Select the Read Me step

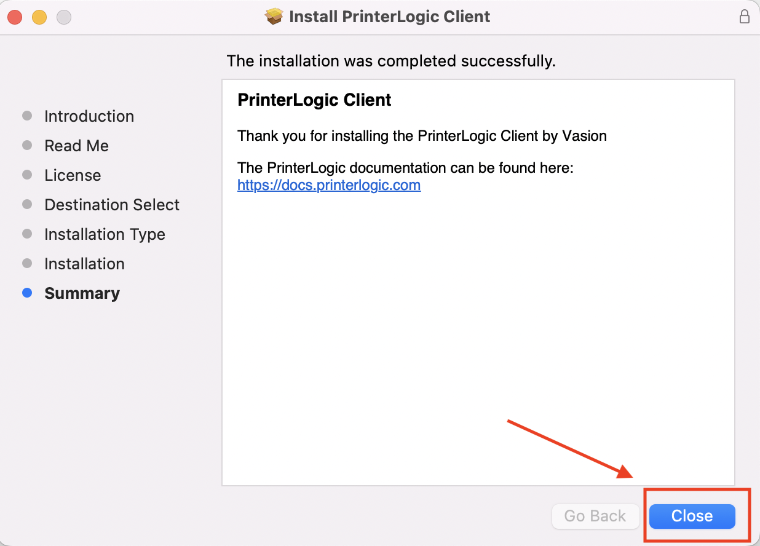pos(76,146)
